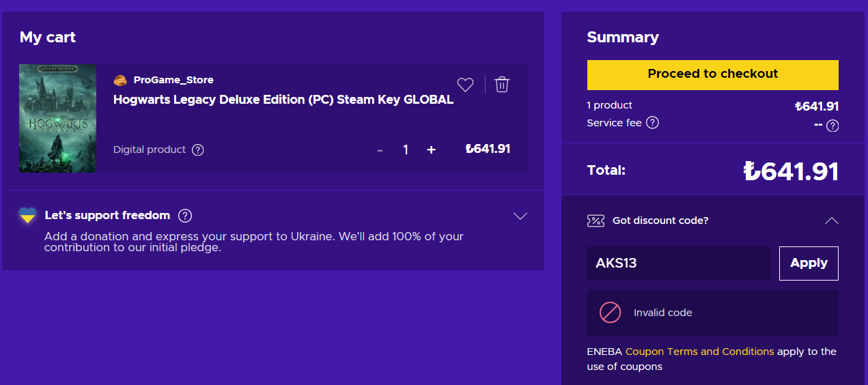Decrease quantity with minus button
The height and width of the screenshot is (385, 868).
(x=380, y=149)
